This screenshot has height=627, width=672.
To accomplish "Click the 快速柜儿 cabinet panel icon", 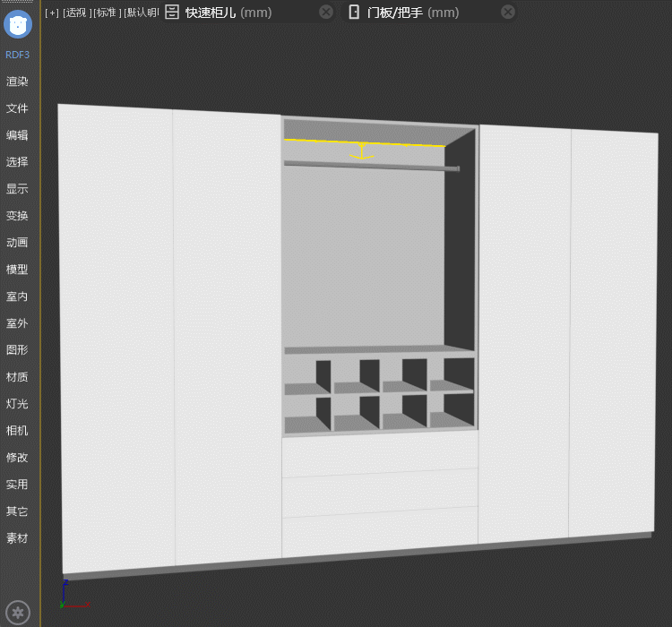I will click(173, 12).
